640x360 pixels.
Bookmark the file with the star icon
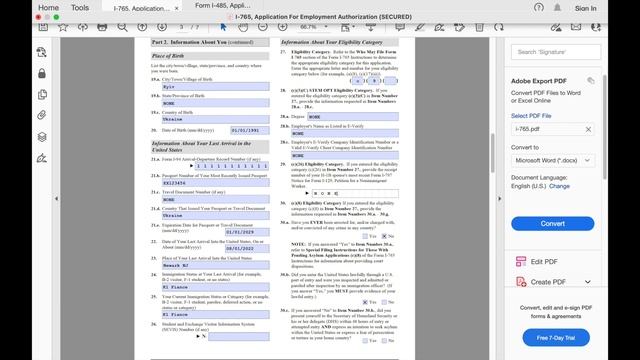tap(63, 27)
